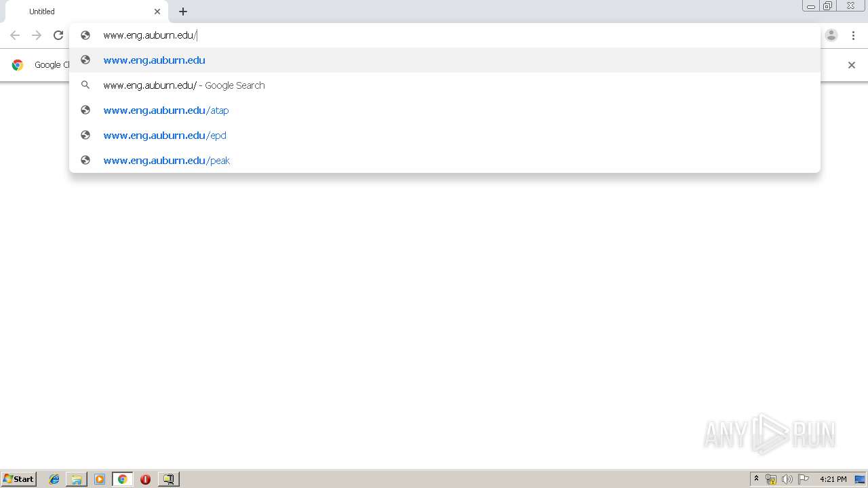Viewport: 868px width, 488px height.
Task: Close the Untitled tab
Action: [157, 12]
